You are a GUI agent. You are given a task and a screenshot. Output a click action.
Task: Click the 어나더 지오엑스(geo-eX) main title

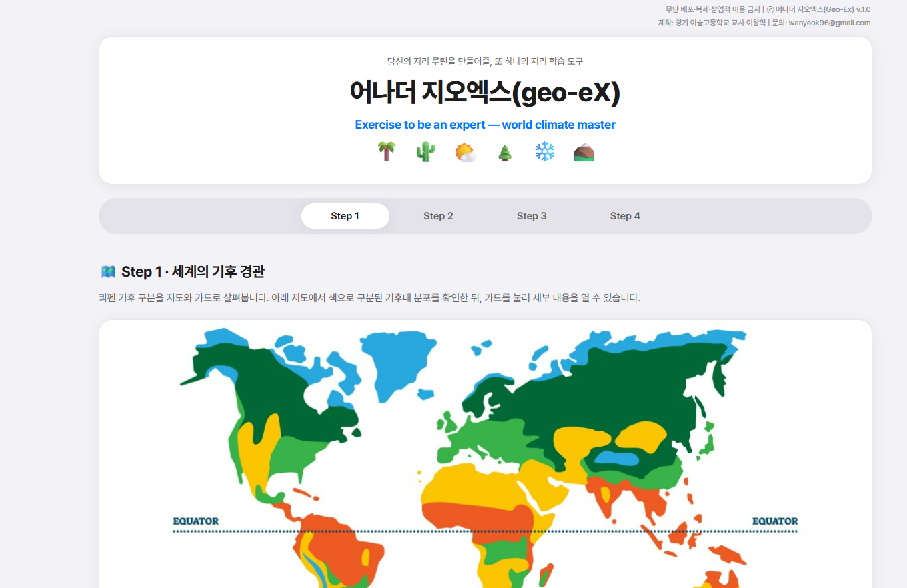486,93
